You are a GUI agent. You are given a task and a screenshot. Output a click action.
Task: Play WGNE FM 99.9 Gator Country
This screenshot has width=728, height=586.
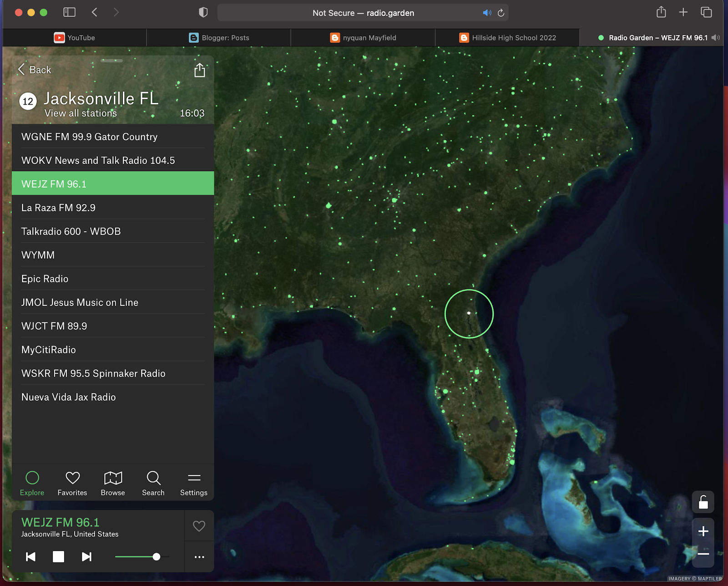113,137
